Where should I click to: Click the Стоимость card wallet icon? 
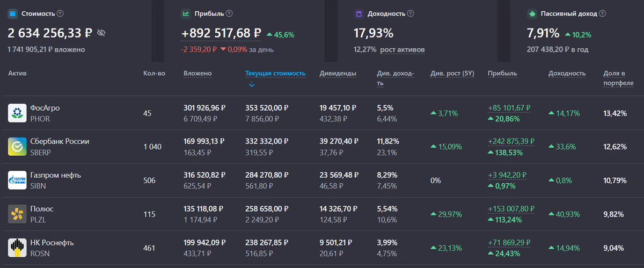12,13
